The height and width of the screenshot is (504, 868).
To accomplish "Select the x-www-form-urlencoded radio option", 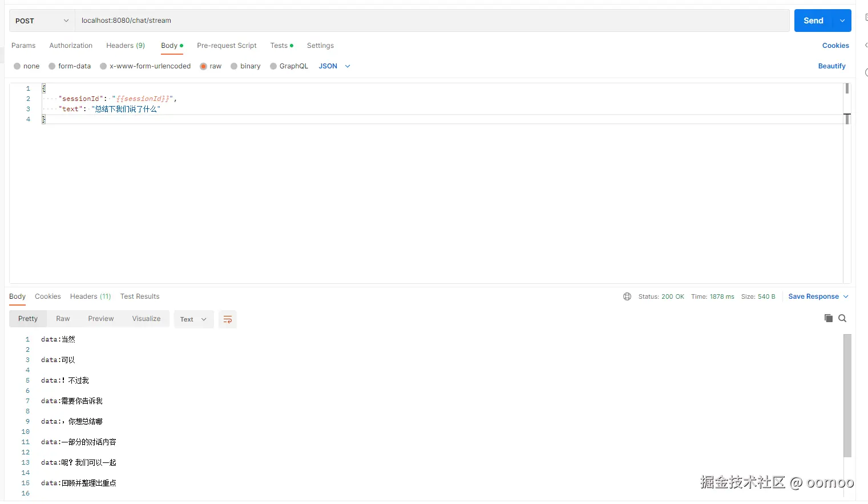I will tap(103, 66).
